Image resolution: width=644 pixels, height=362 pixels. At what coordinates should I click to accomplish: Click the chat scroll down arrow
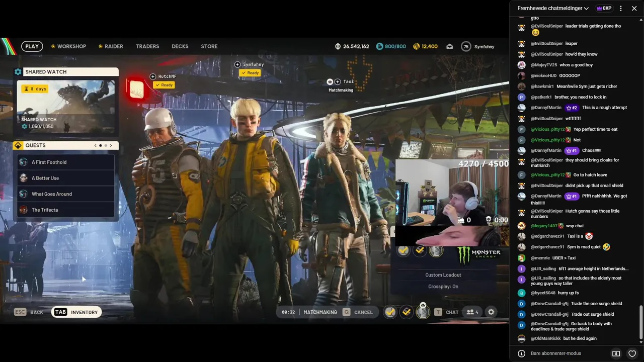641,342
